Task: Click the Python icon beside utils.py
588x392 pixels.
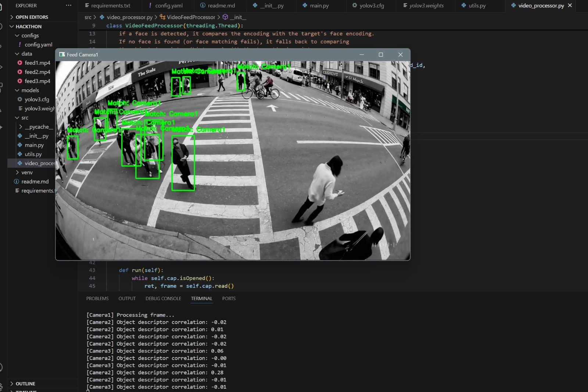Action: click(x=19, y=154)
